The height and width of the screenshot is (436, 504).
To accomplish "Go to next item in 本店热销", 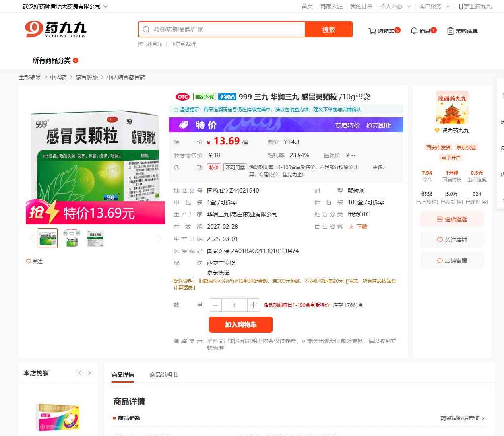I will [x=89, y=373].
